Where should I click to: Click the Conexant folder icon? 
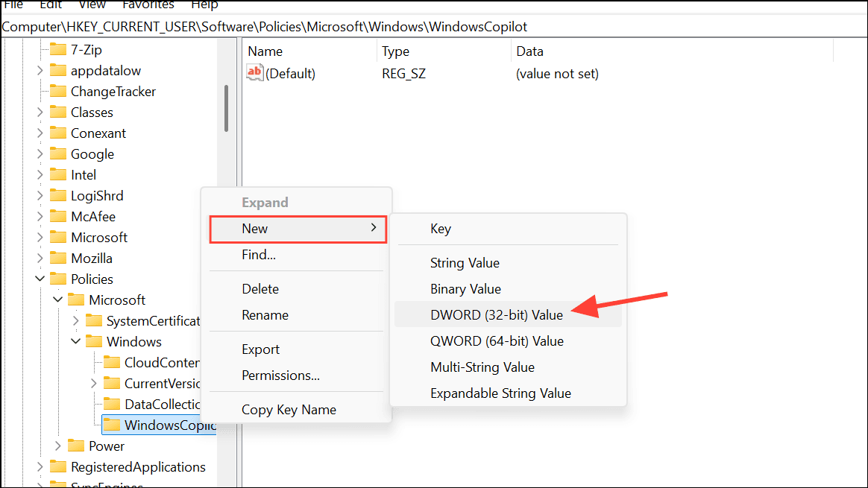coord(58,133)
